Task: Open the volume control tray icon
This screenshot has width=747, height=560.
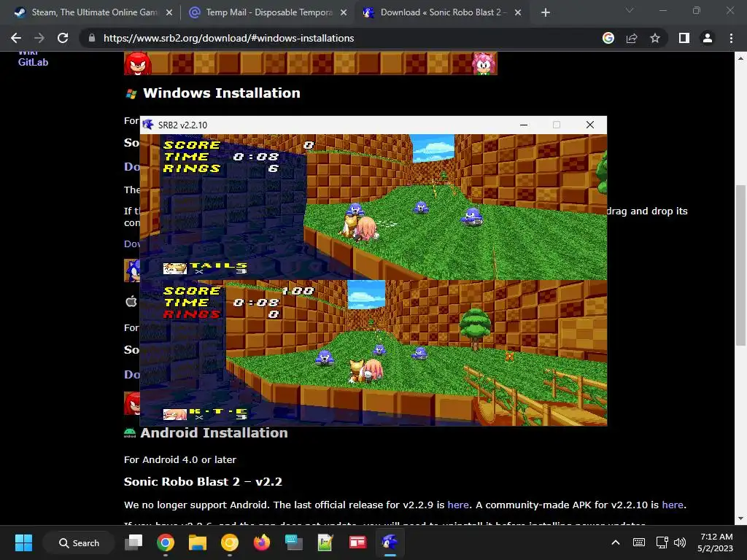Action: (x=680, y=542)
